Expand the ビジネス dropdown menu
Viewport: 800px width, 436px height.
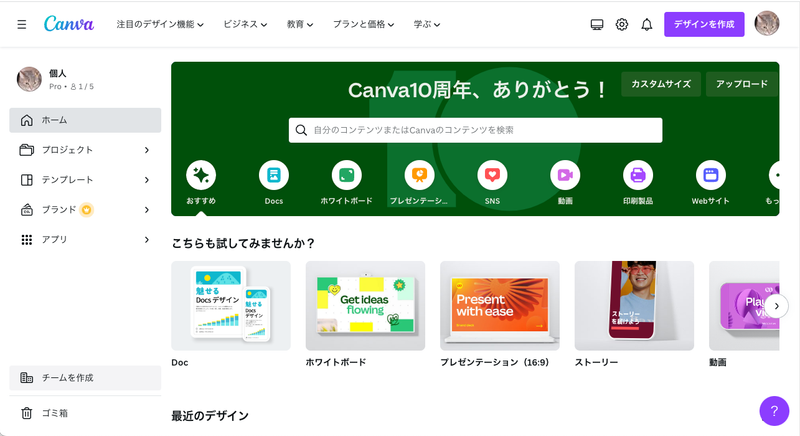245,24
